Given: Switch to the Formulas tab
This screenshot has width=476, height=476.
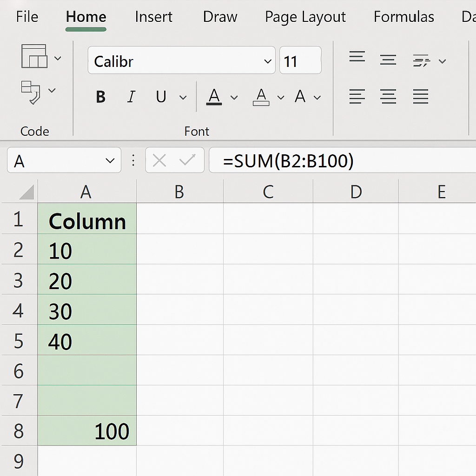Looking at the screenshot, I should [x=404, y=17].
